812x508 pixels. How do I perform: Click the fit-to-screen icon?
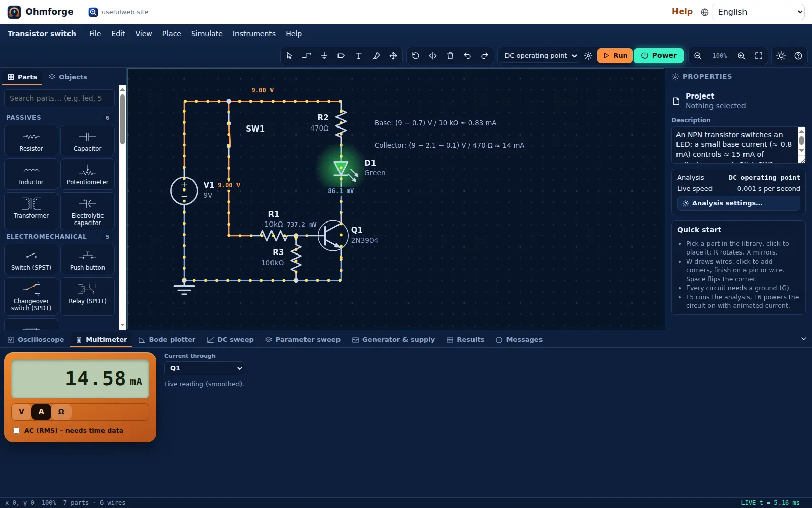point(759,56)
